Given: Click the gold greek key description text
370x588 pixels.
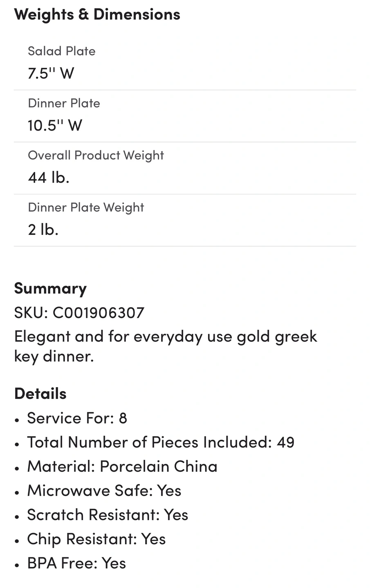Looking at the screenshot, I should [166, 346].
